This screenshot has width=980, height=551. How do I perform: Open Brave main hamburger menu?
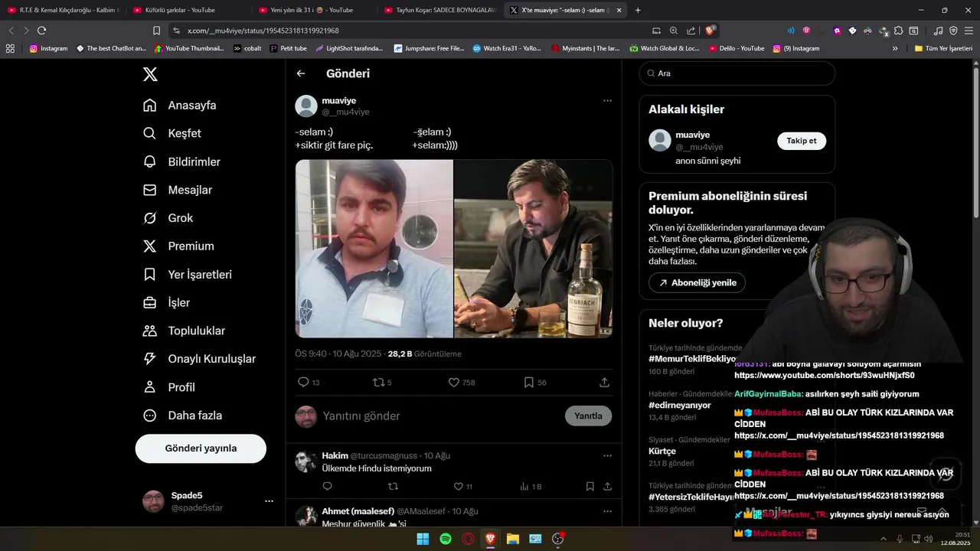point(968,31)
